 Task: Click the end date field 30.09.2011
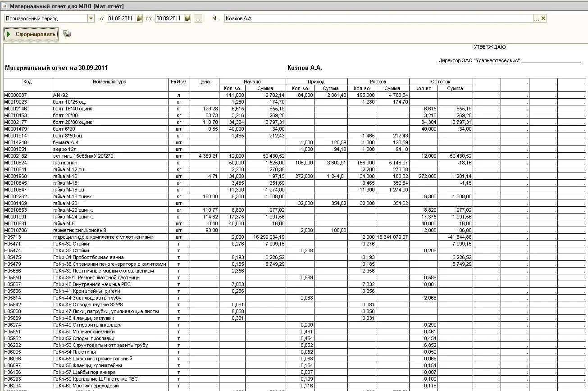point(169,18)
